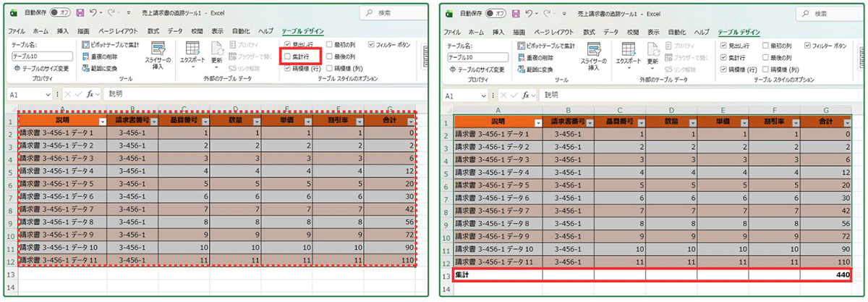868x302 pixels.
Task: Click the 検索 search box in right window
Action: (832, 13)
